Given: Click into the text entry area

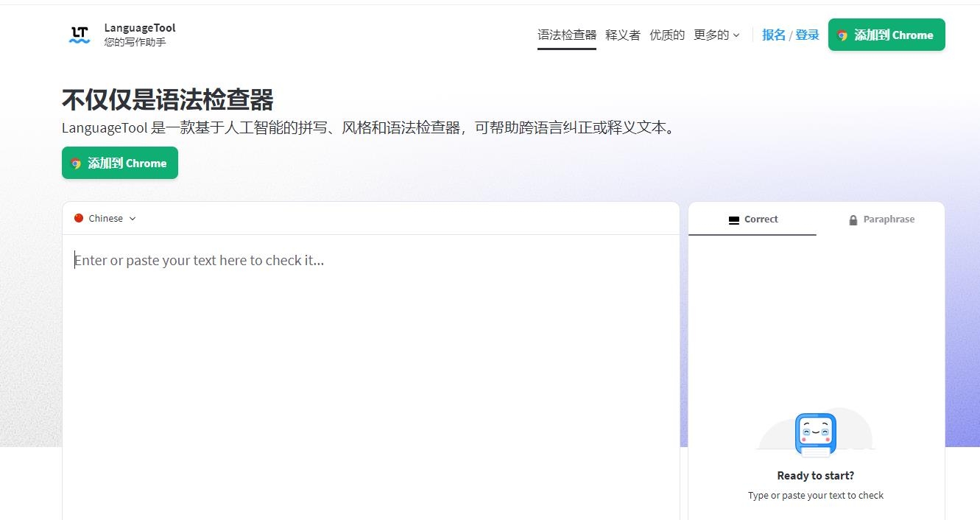Looking at the screenshot, I should [x=370, y=377].
